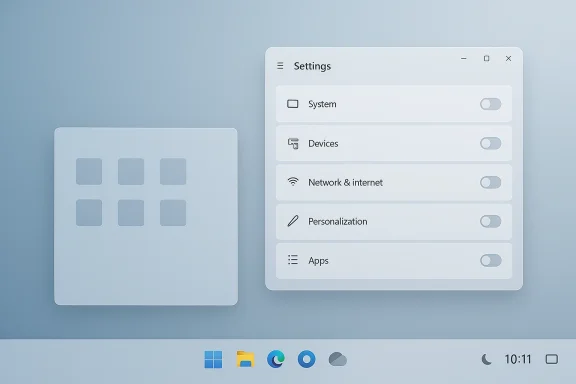Maximize the Settings window
Viewport: 576px width, 384px height.
coord(486,58)
